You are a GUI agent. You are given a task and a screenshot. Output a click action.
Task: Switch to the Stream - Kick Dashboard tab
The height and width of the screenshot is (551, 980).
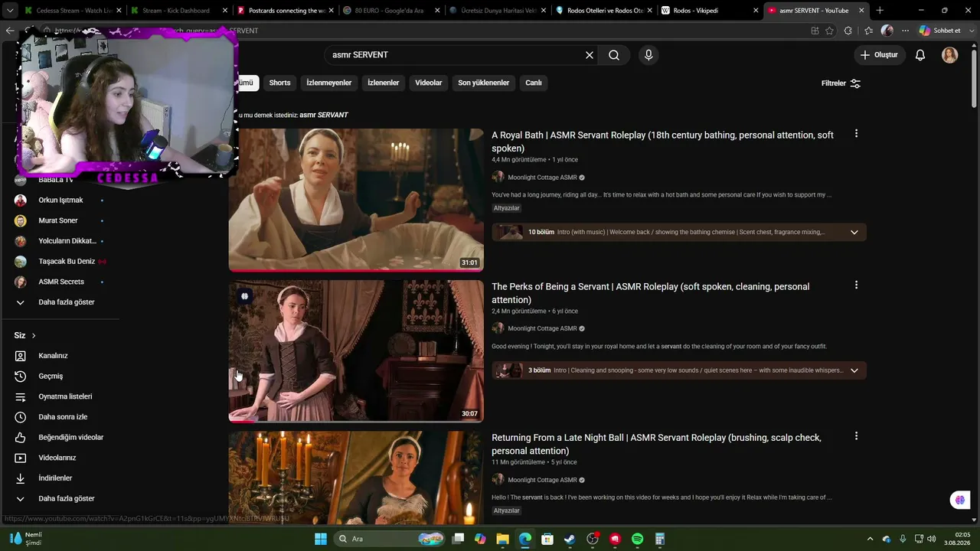(178, 11)
